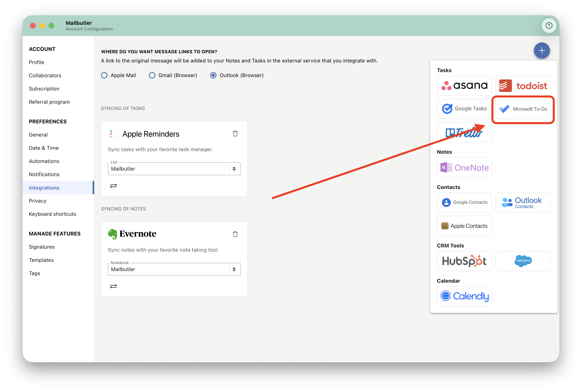582x392 pixels.
Task: Select Integrations in the sidebar
Action: click(x=58, y=188)
